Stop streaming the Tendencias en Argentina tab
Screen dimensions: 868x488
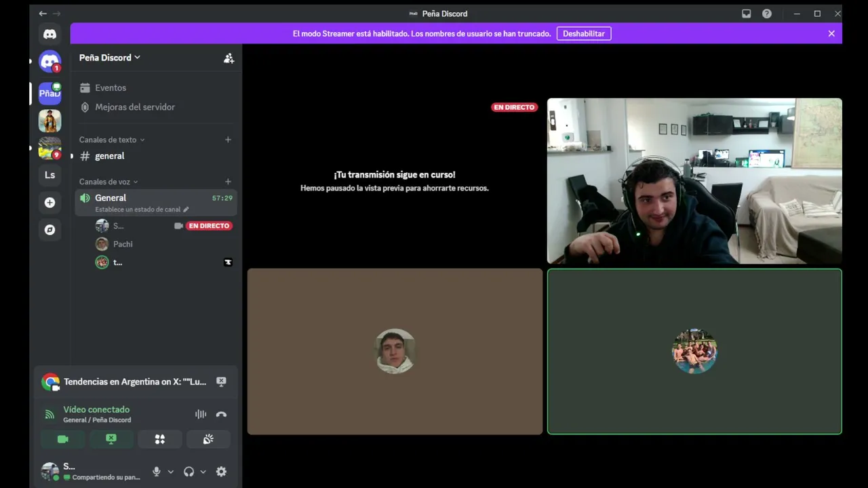(x=221, y=382)
